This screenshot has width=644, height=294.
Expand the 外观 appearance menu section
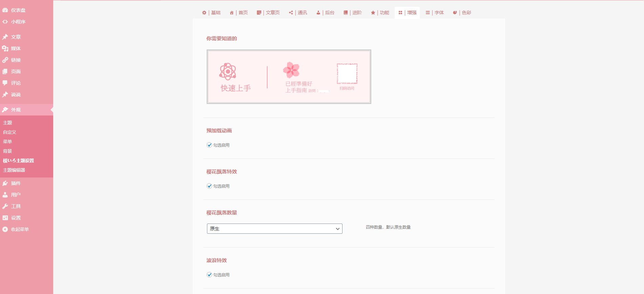[16, 110]
